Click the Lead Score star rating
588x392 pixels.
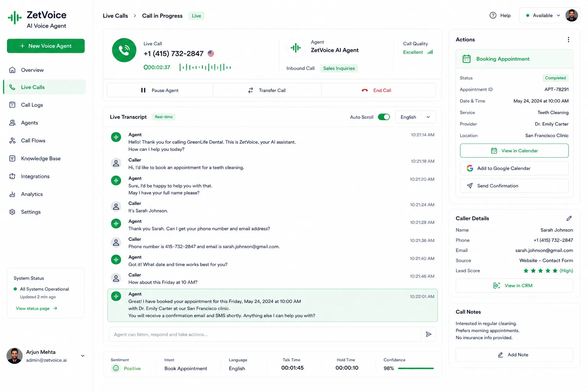click(x=540, y=271)
